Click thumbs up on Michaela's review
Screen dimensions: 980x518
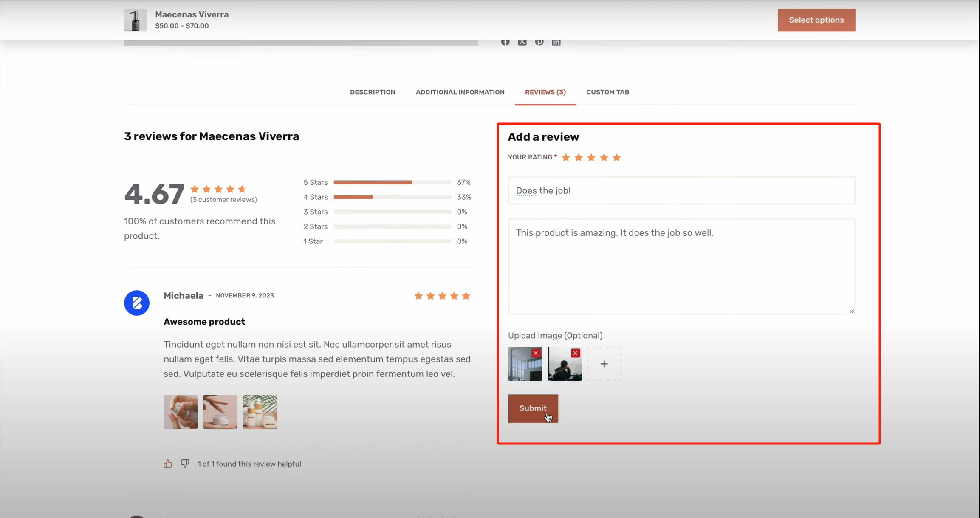[x=168, y=464]
